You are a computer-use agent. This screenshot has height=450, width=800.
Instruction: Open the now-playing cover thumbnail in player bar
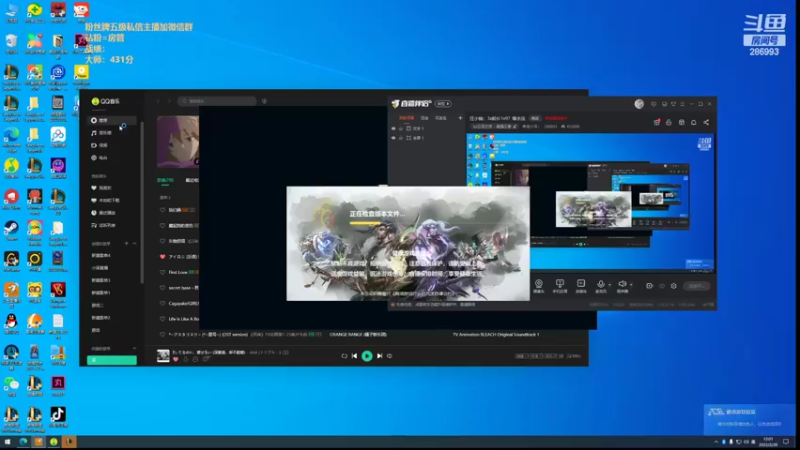pyautogui.click(x=163, y=356)
